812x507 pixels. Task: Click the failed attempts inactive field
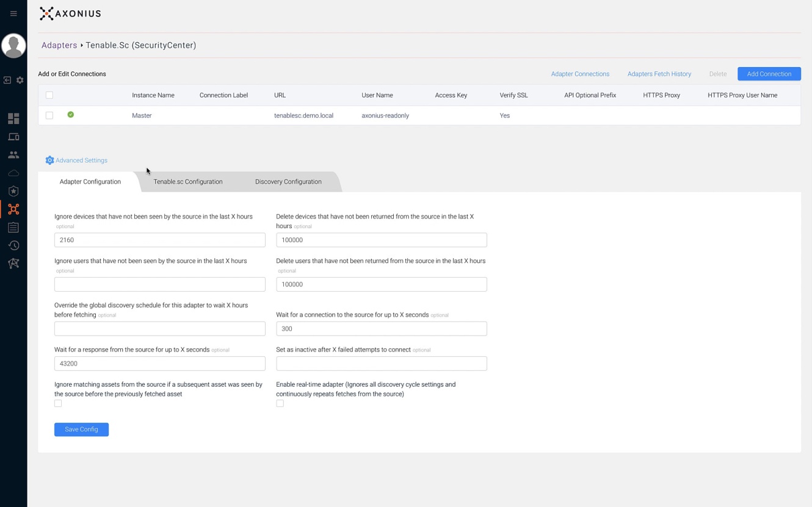point(382,364)
